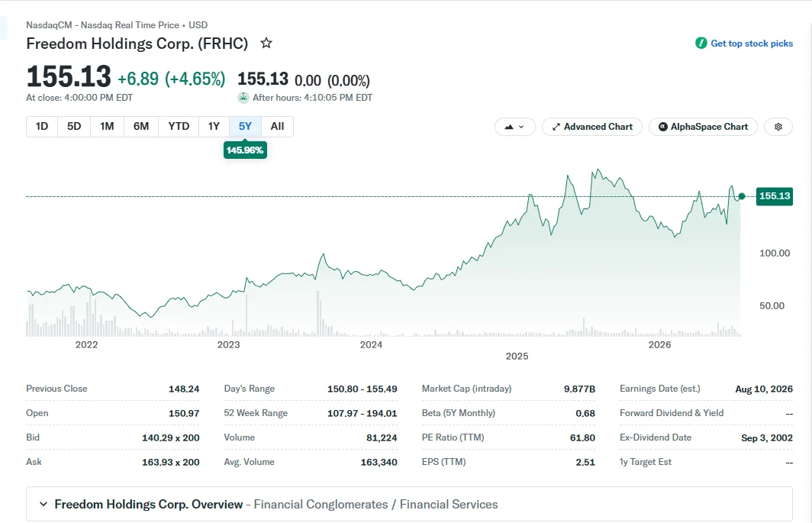Click the Freedom Holdings Corp. (FRHC) title
Image resolution: width=812 pixels, height=523 pixels.
coord(137,43)
